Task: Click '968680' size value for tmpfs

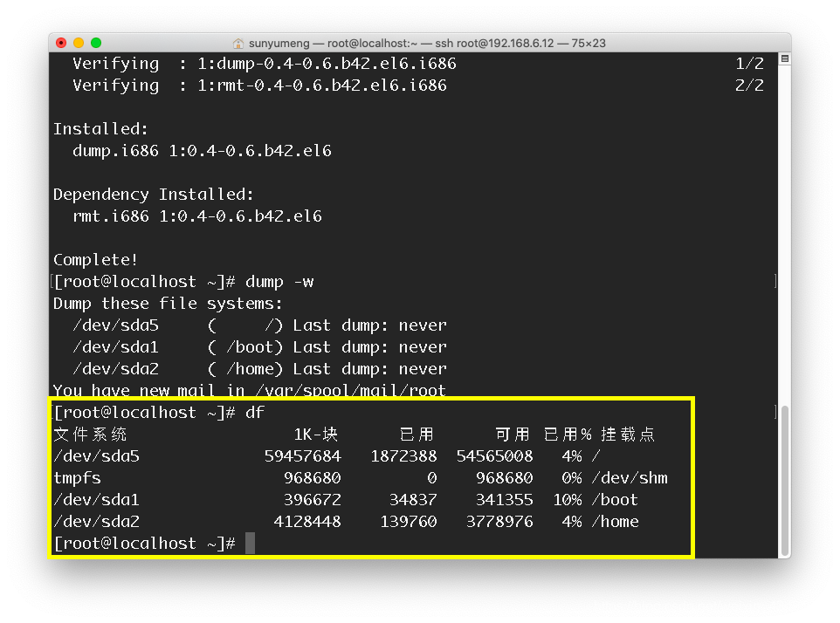Action: [x=313, y=478]
